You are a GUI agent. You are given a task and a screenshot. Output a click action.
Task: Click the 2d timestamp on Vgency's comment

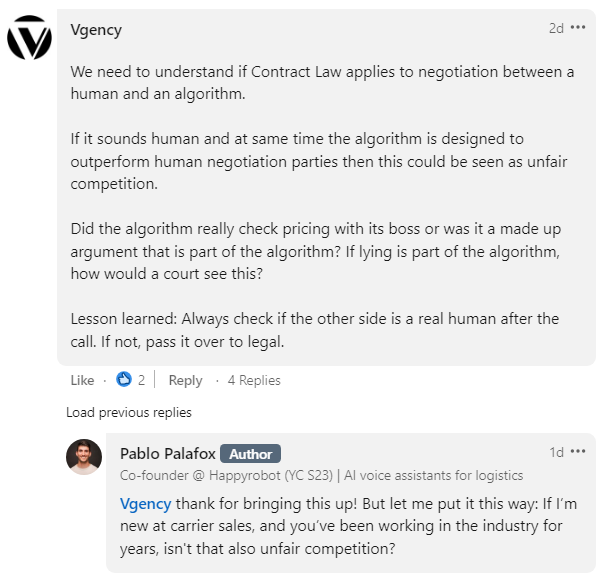[556, 28]
